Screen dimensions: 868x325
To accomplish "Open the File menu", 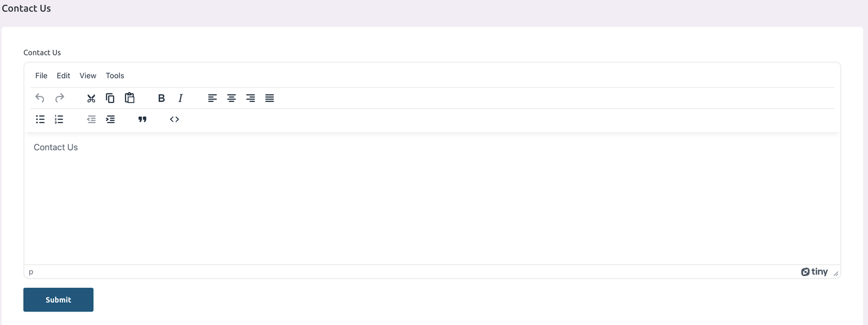I will pyautogui.click(x=41, y=76).
